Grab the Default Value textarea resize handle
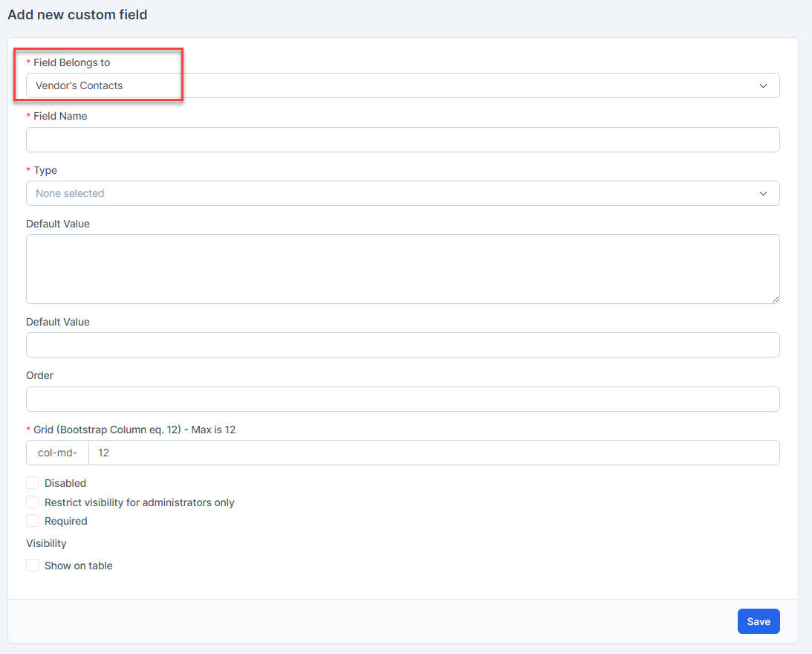 (775, 299)
